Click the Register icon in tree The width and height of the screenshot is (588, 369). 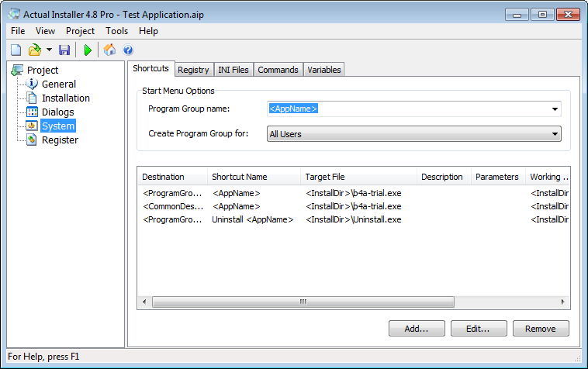(x=32, y=140)
